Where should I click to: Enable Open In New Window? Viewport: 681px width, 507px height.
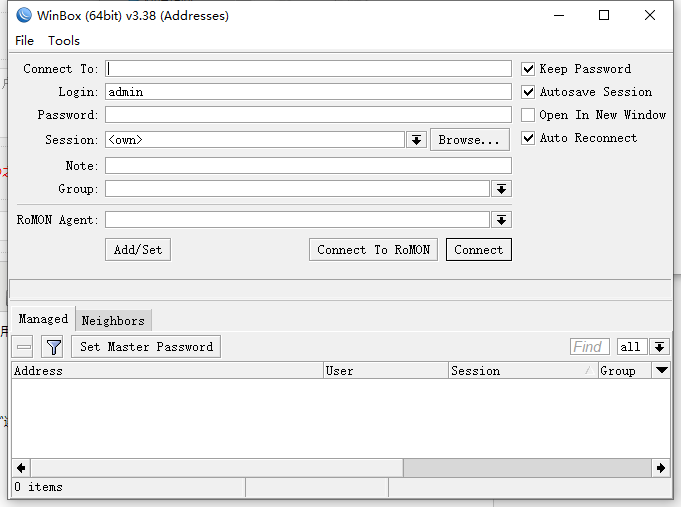[x=528, y=115]
